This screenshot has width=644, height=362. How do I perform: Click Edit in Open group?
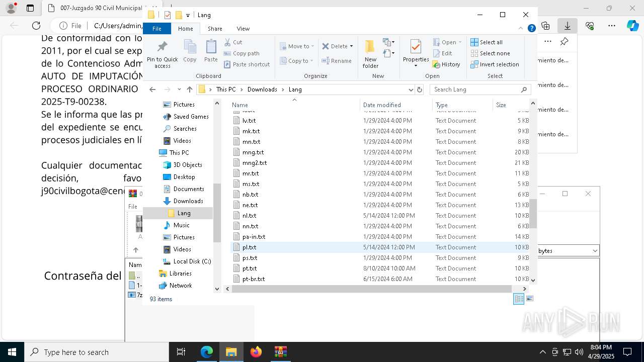(x=442, y=53)
